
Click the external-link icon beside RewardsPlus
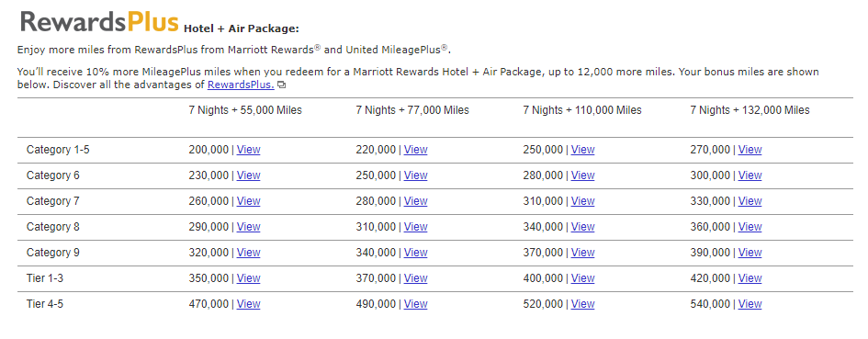pyautogui.click(x=282, y=85)
